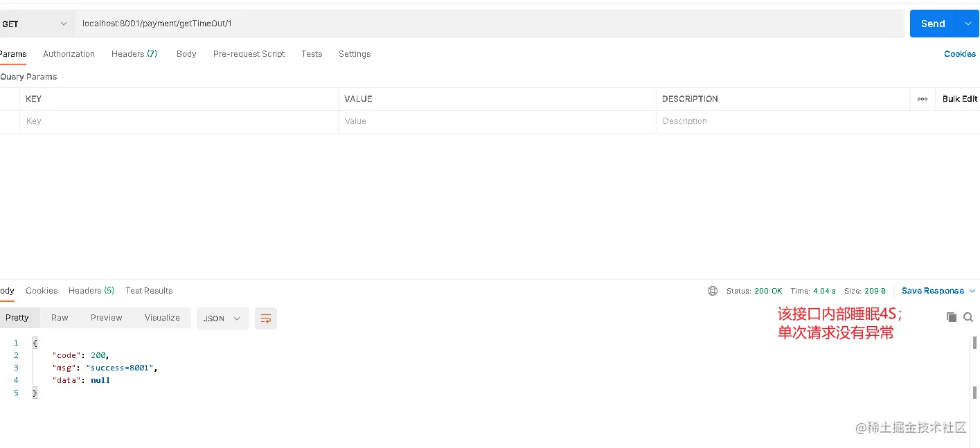Open the request Settings tab
980x448 pixels.
pyautogui.click(x=355, y=54)
